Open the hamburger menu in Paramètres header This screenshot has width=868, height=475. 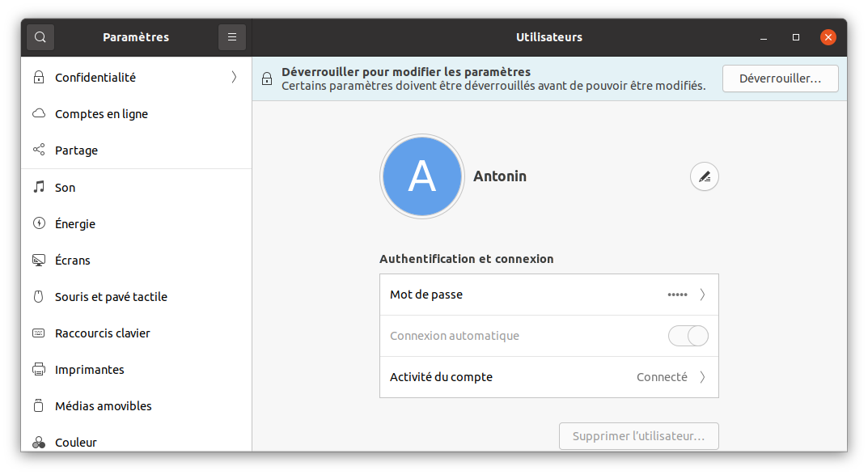pyautogui.click(x=231, y=37)
